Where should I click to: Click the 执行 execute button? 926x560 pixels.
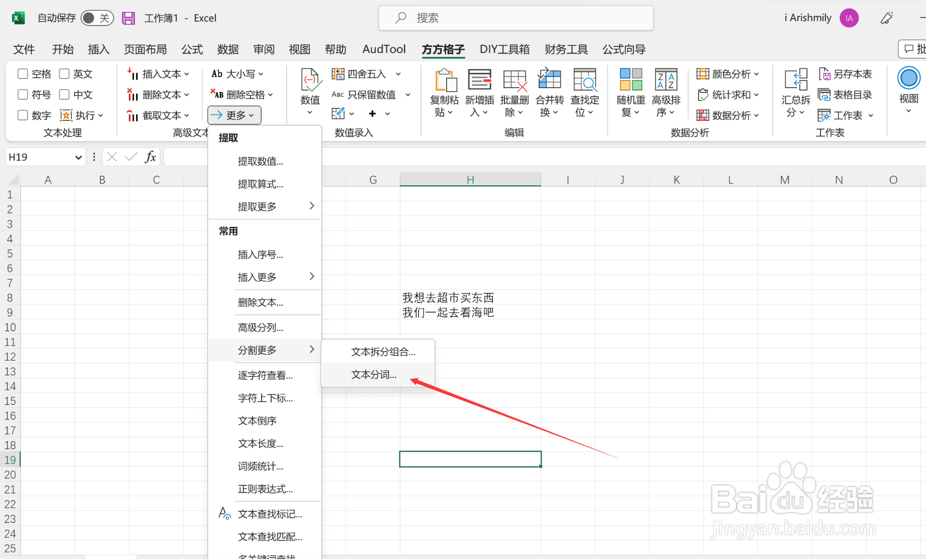pyautogui.click(x=81, y=116)
